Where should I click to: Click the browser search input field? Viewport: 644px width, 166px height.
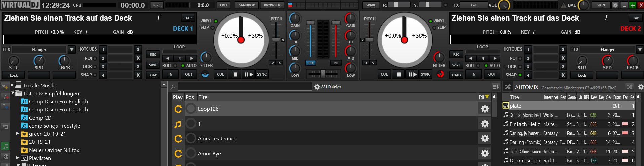click(x=245, y=87)
